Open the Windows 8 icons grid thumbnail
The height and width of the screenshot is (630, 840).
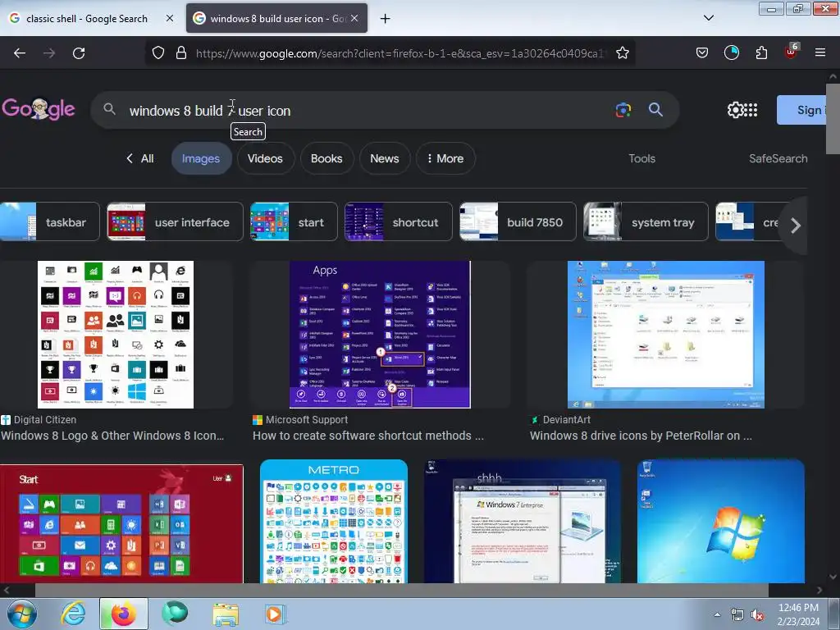(x=116, y=335)
